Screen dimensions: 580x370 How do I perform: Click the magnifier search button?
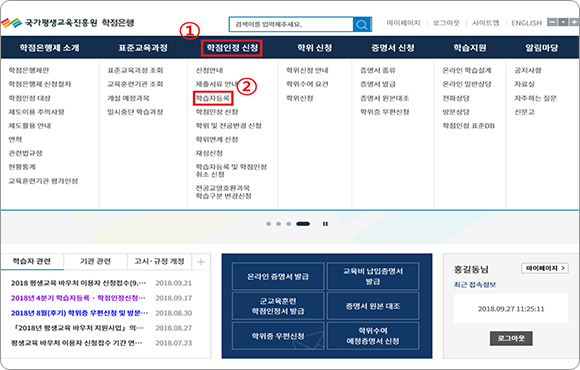pos(362,24)
